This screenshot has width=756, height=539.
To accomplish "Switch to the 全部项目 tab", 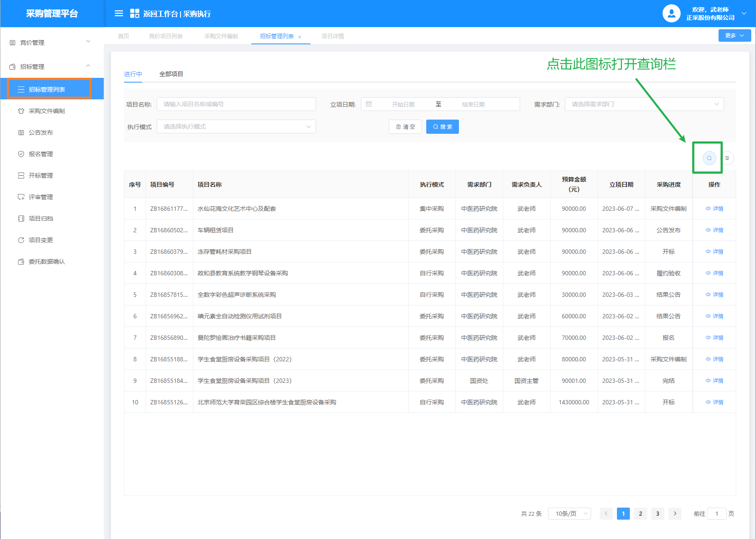I will tap(171, 74).
